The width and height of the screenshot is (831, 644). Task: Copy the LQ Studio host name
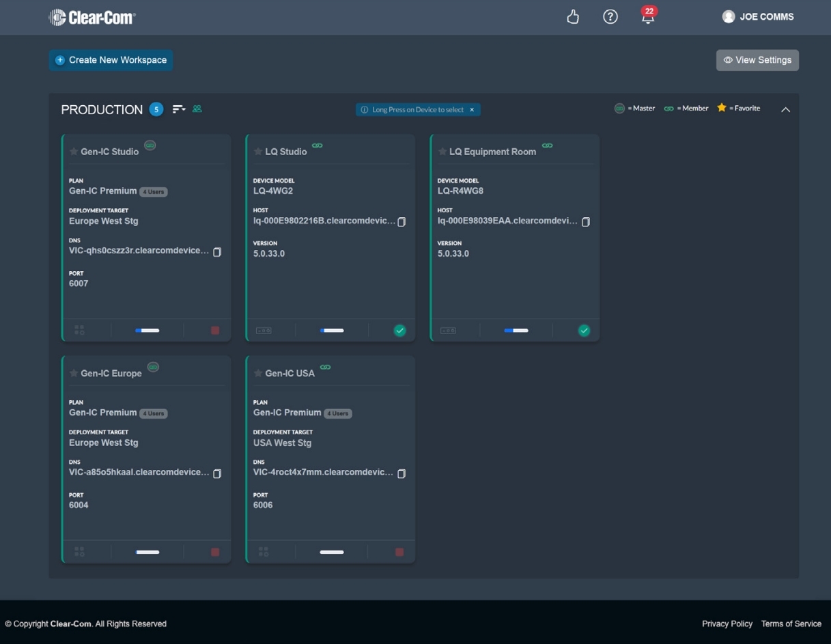click(x=402, y=222)
